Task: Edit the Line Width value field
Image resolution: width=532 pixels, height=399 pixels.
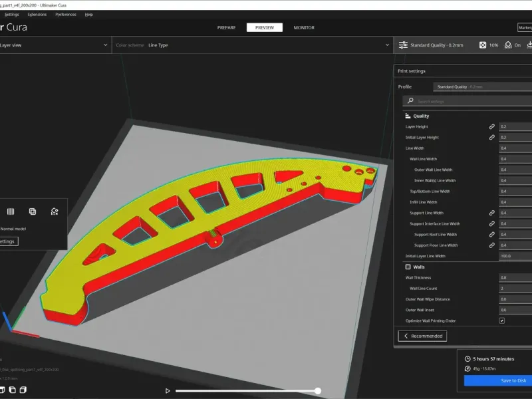Action: 515,148
